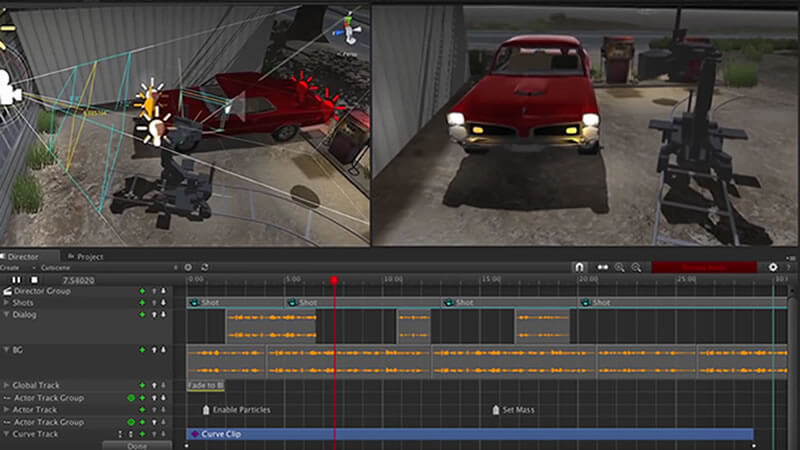Viewport: 800px width, 450px height.
Task: Click the Enable Particles event marker
Action: pos(236,410)
